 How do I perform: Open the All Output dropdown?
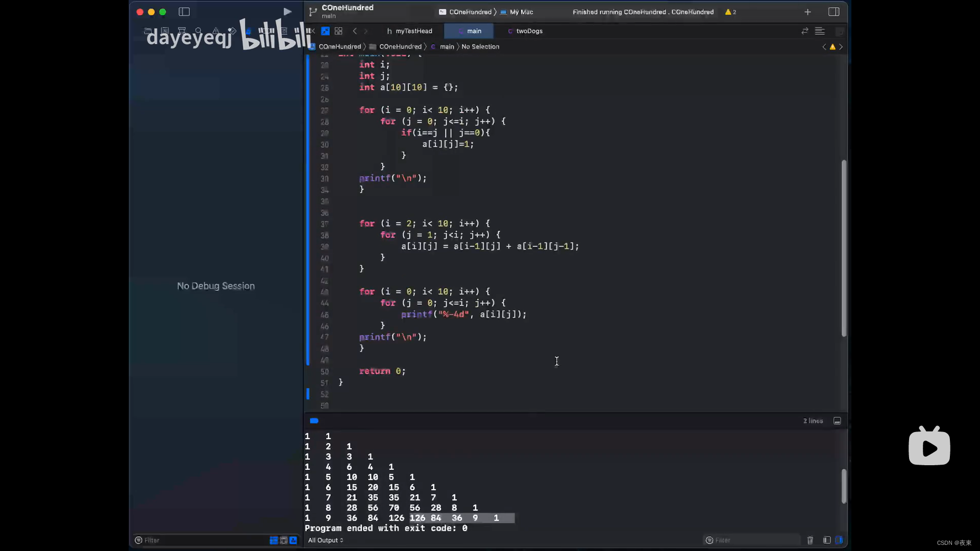tap(326, 540)
